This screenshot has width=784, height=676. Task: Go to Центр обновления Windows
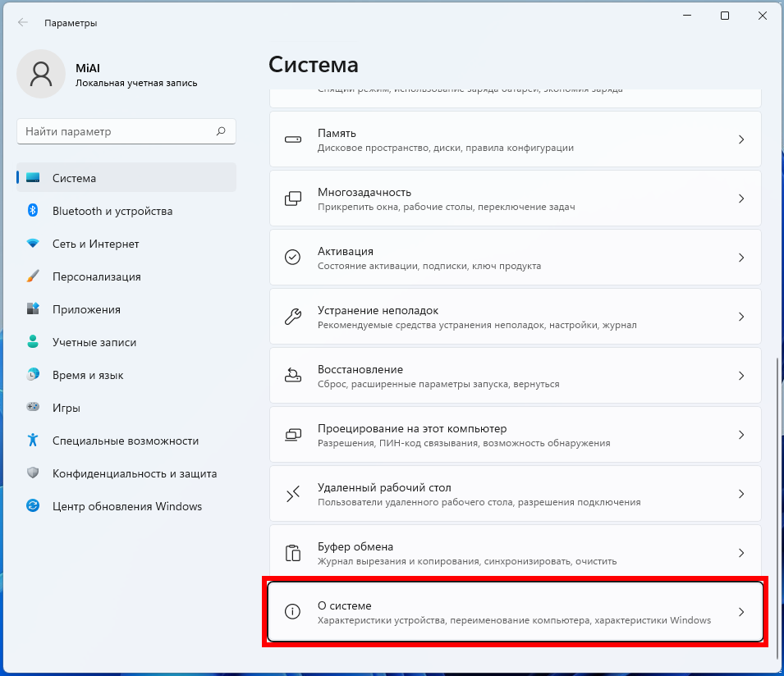point(126,506)
